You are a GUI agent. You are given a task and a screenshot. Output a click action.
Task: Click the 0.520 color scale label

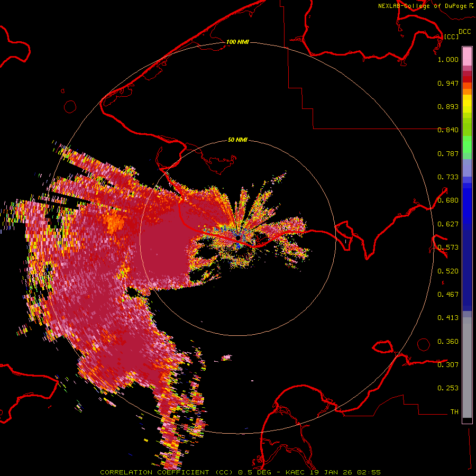(448, 271)
